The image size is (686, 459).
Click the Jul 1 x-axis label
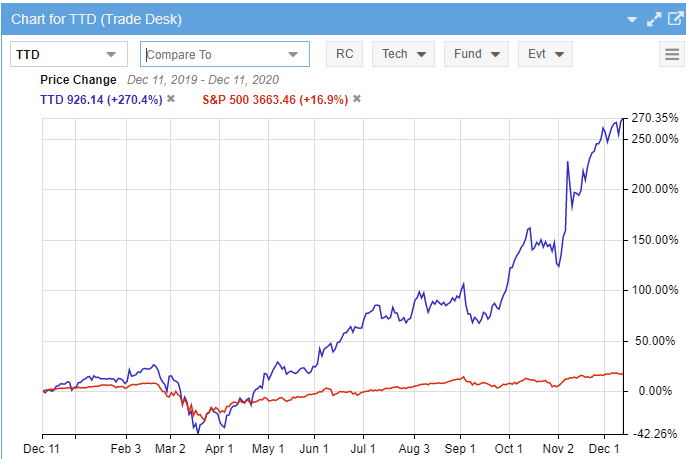(x=363, y=449)
